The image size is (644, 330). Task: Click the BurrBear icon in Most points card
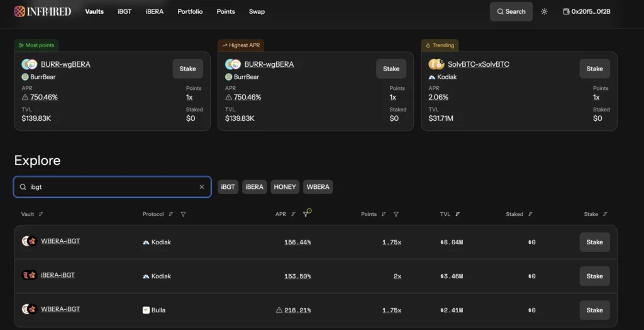point(25,77)
